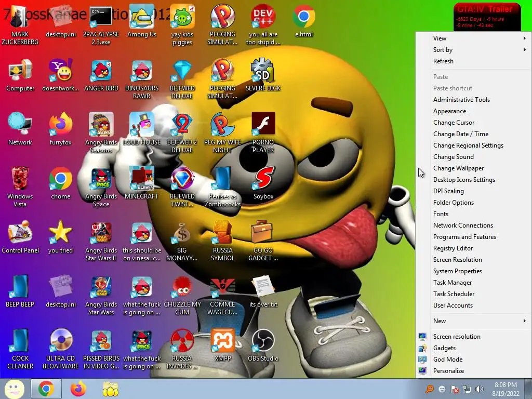Launch the furryfox Firefox shortcut

click(x=60, y=129)
